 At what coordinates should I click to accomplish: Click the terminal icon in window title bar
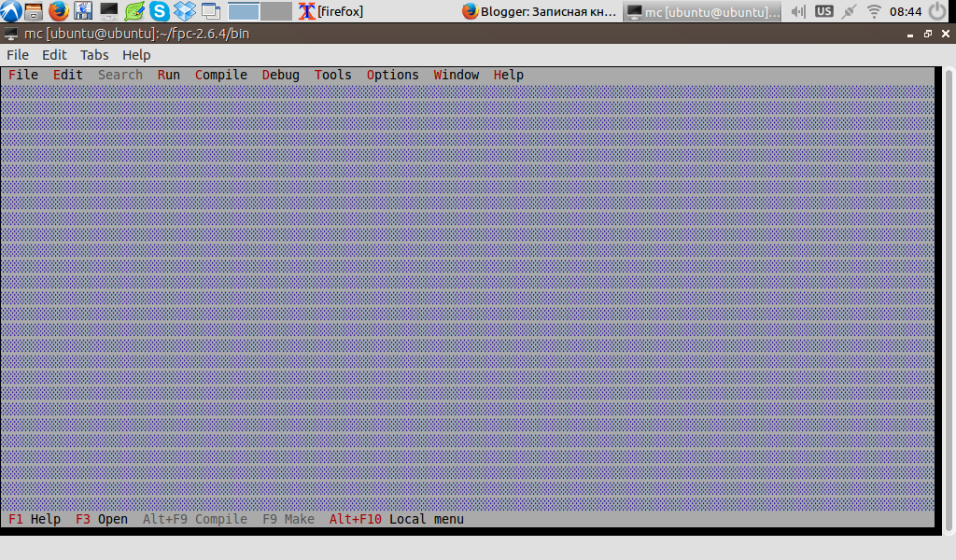[11, 35]
